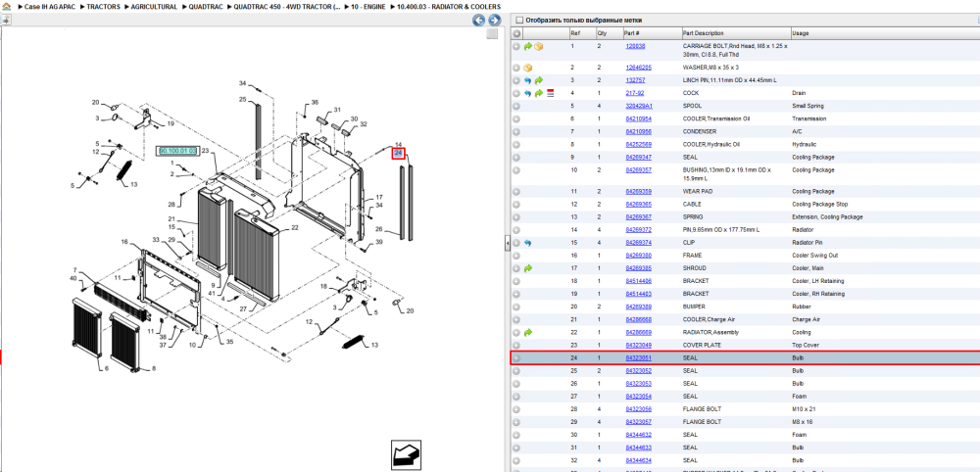Open part number 217-92
Viewport: 980px width, 472px height.
pos(635,93)
